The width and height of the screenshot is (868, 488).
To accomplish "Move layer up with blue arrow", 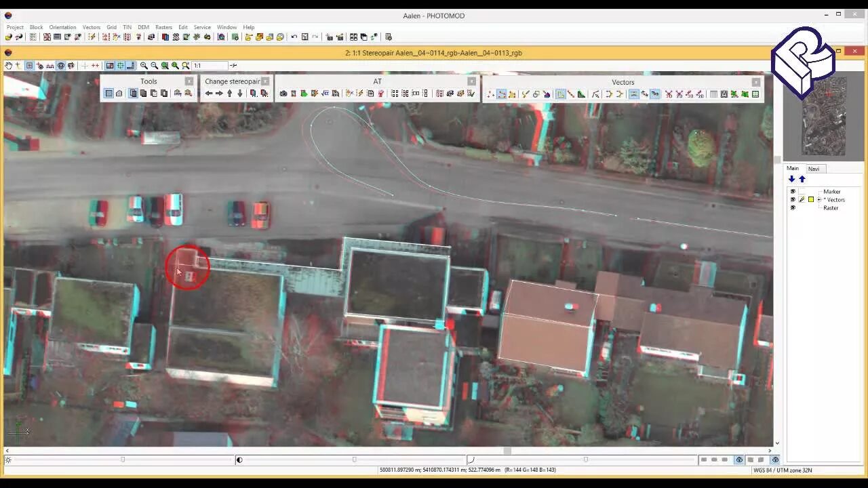I will pyautogui.click(x=802, y=179).
